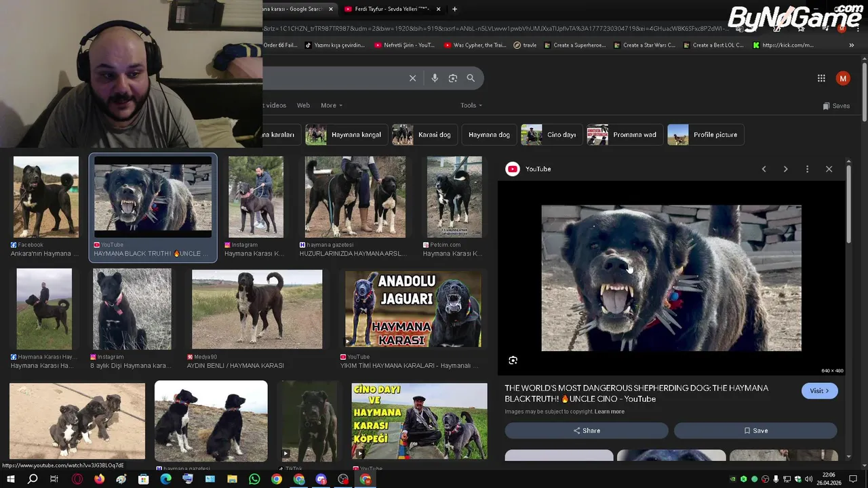Open Windows taskbar search
Image resolution: width=868 pixels, height=488 pixels.
(x=32, y=479)
